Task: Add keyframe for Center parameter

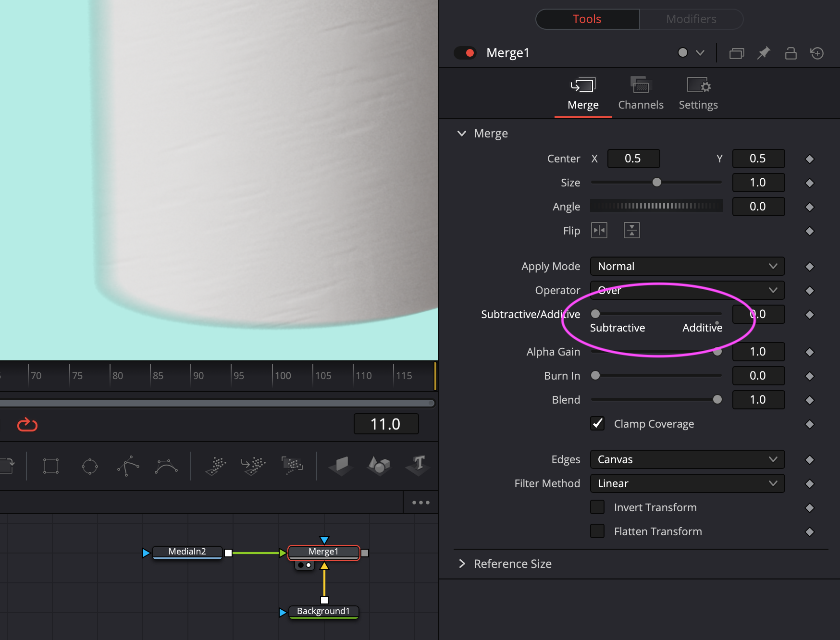Action: pyautogui.click(x=810, y=159)
